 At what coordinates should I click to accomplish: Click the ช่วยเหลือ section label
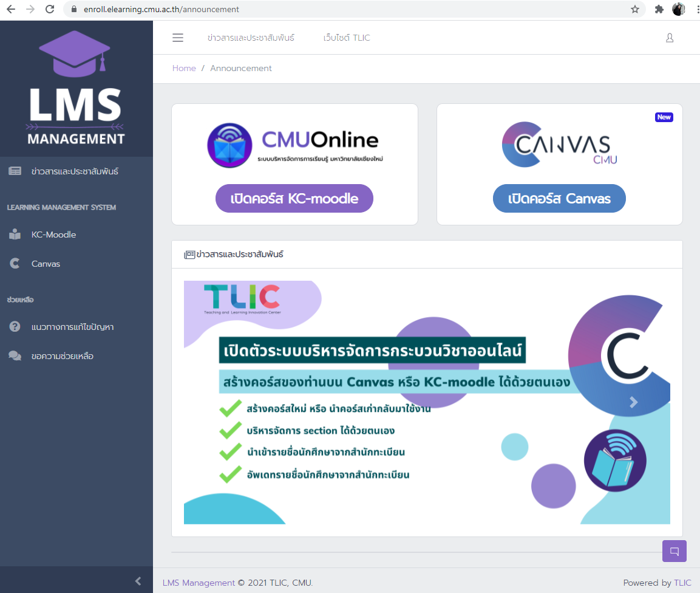pyautogui.click(x=20, y=300)
